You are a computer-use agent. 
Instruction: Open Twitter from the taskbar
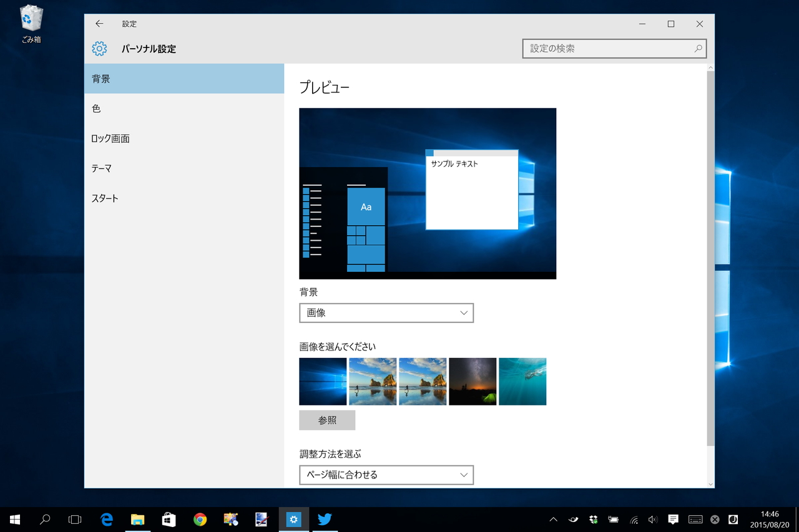point(325,519)
